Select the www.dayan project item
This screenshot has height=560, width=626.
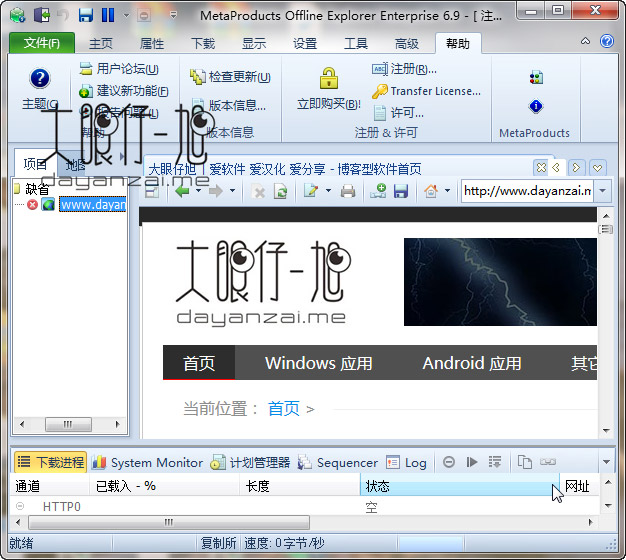click(x=93, y=205)
